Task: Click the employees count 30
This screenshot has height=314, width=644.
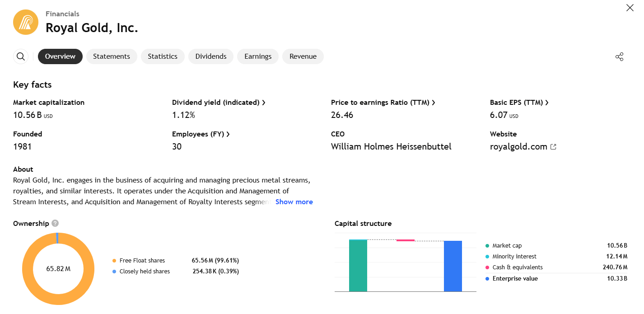Action: [x=177, y=147]
